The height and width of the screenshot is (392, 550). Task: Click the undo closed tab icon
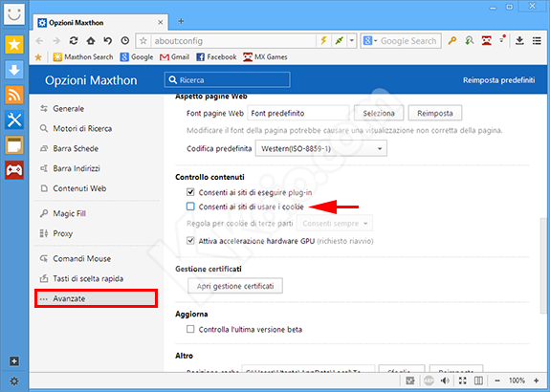(x=108, y=41)
